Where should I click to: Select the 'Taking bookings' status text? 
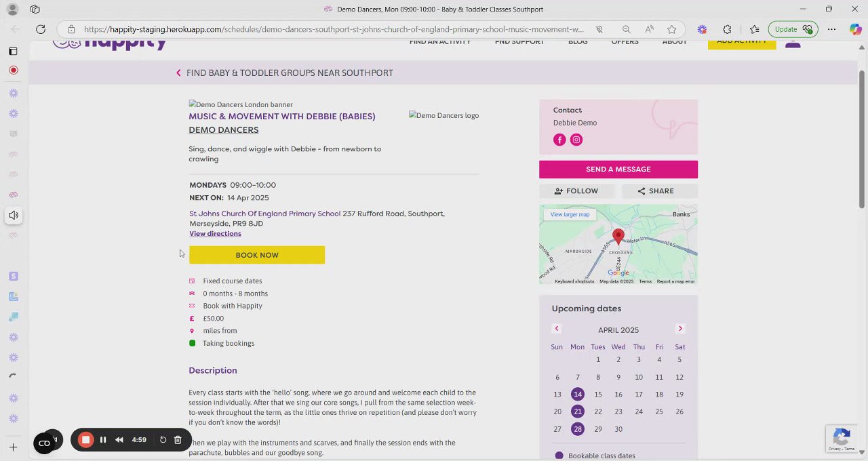point(229,344)
